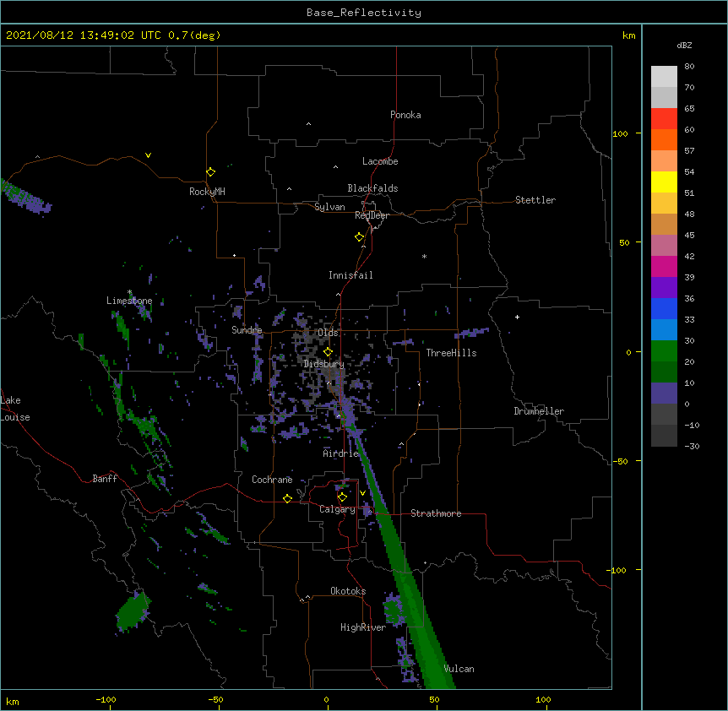The height and width of the screenshot is (711, 728).
Task: Click the Ponoka city label
Action: (405, 115)
